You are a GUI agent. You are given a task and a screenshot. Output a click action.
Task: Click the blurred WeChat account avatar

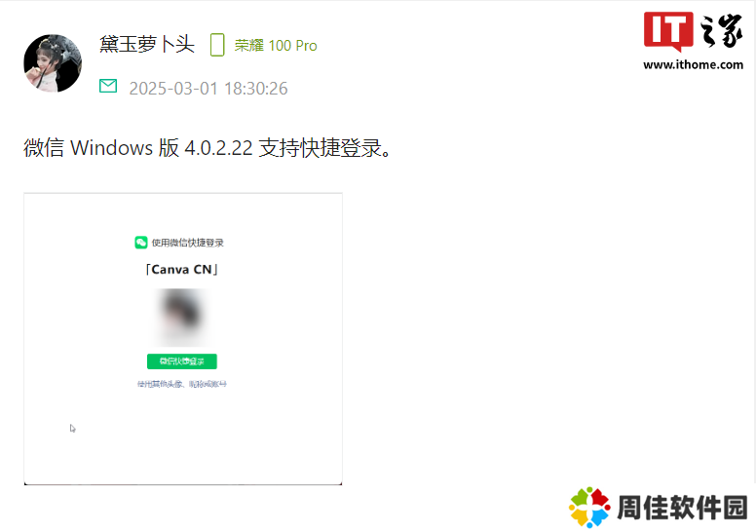(182, 317)
